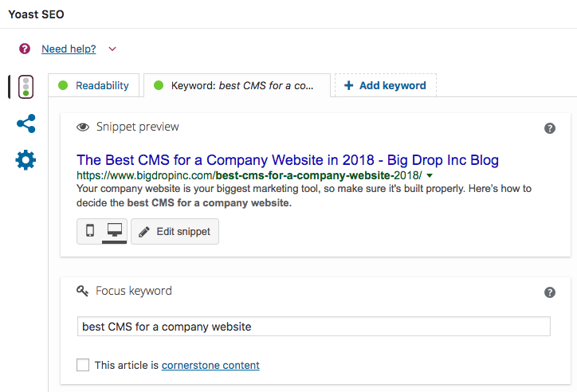Switch snippet to mobile preview
The image size is (577, 392).
pyautogui.click(x=90, y=231)
